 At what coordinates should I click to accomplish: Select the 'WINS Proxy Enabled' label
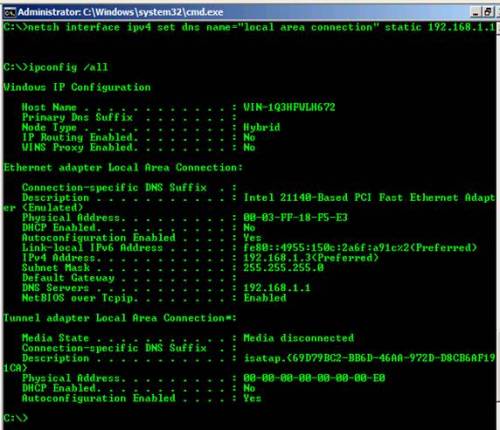[78, 147]
